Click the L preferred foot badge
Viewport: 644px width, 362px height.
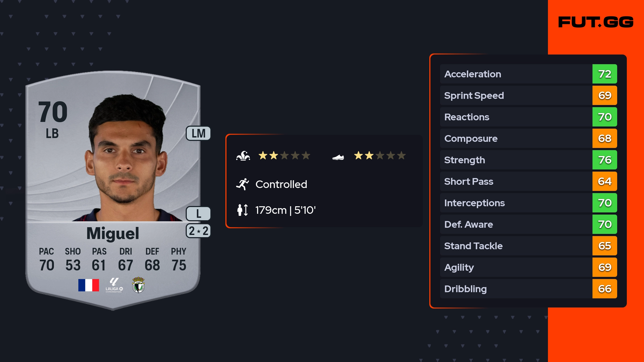coord(198,214)
